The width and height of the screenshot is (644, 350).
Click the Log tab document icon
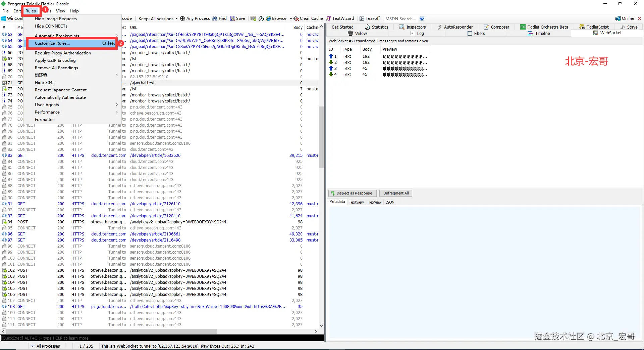coord(413,33)
